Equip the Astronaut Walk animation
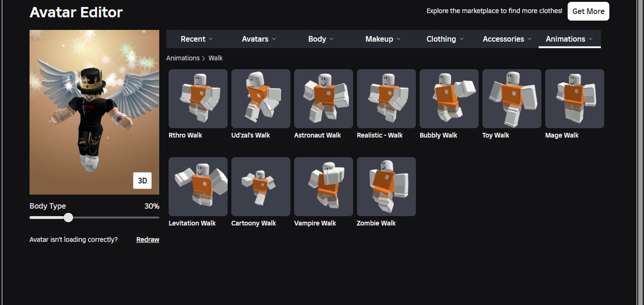 tap(324, 99)
